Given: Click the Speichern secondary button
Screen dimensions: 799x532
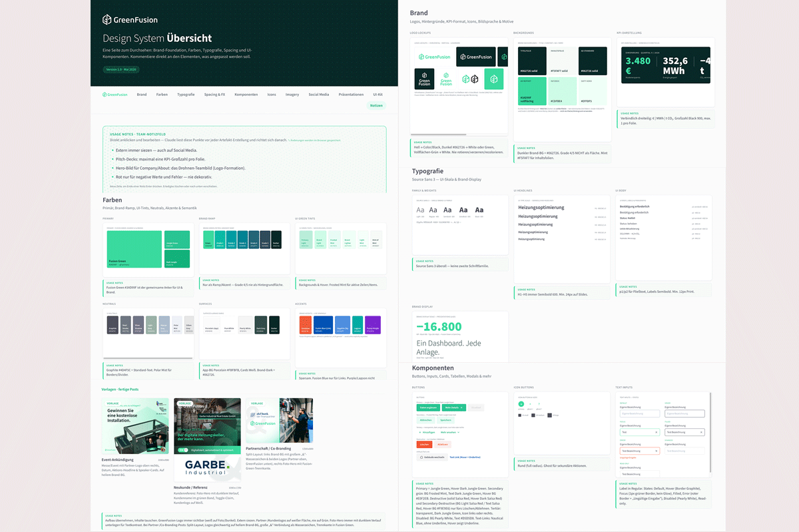Looking at the screenshot, I should coord(445,420).
